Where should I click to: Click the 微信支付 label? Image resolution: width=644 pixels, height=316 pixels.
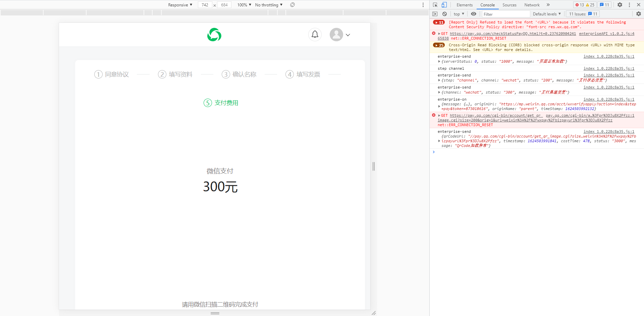tap(220, 171)
